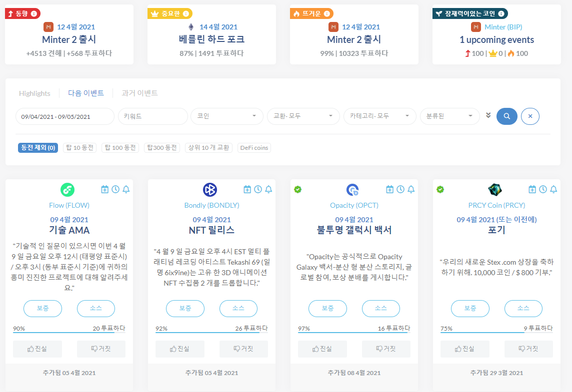Click the date range input field
Viewport: 572px width, 392px height.
pyautogui.click(x=65, y=116)
